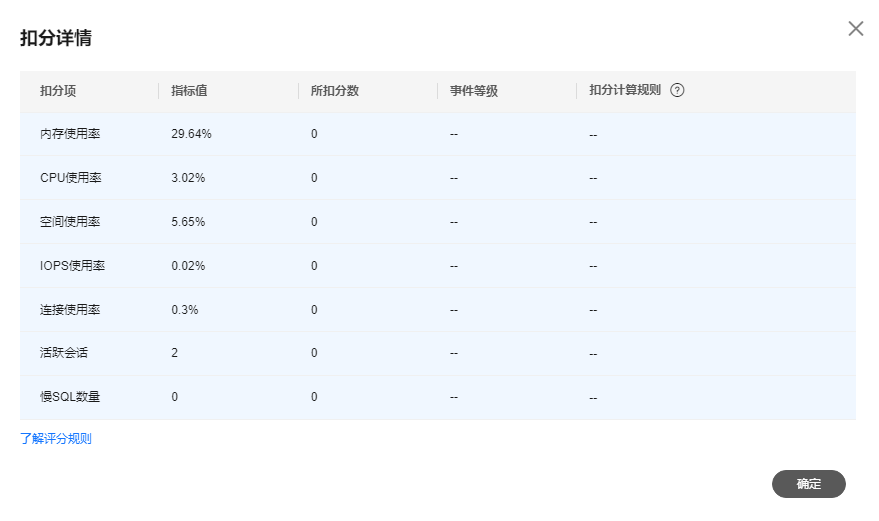Click the 指标值 column header

(189, 91)
